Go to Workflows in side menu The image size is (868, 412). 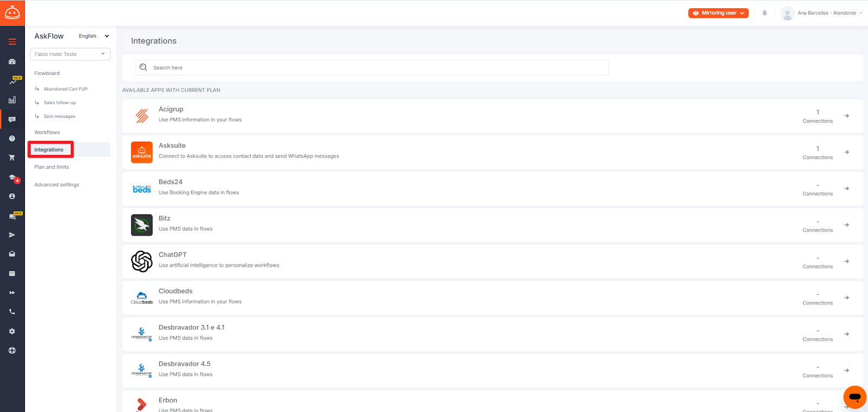[x=47, y=132]
